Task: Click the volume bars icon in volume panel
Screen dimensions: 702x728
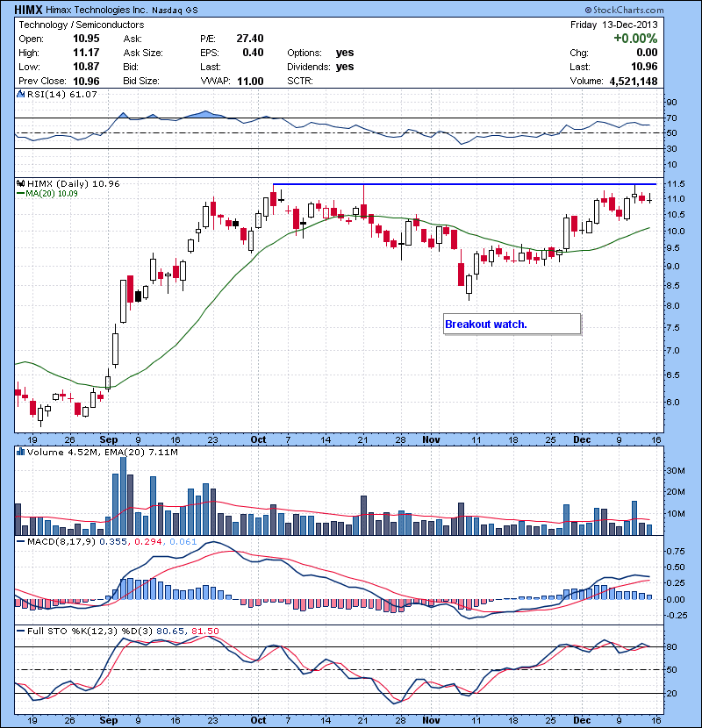Action: click(20, 452)
